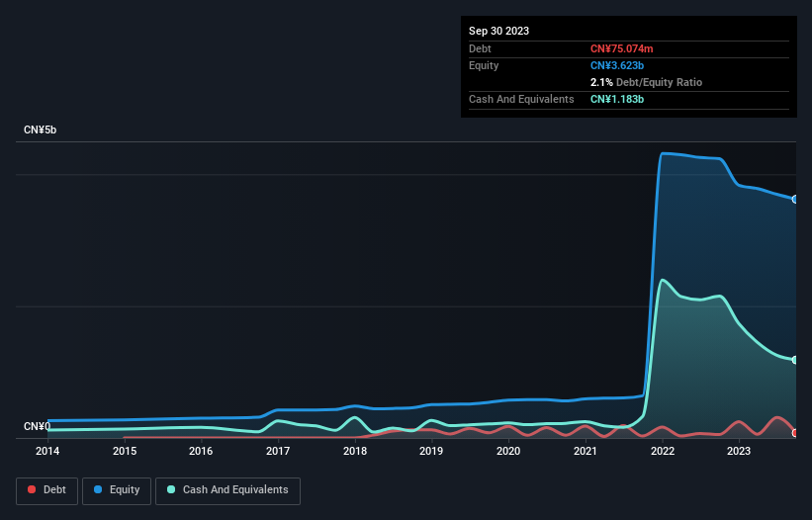This screenshot has height=520, width=812.
Task: Click the blue Equity legend dot
Action: pos(98,489)
